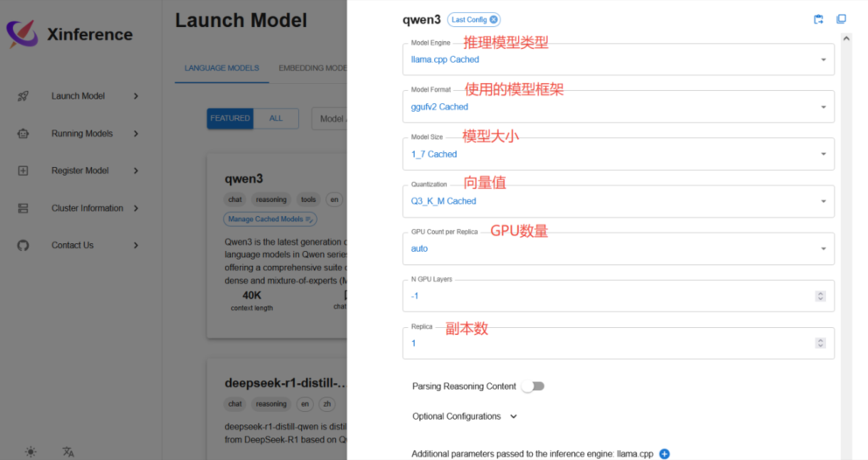The image size is (868, 460).
Task: Click the Cluster Information server icon
Action: coord(23,208)
